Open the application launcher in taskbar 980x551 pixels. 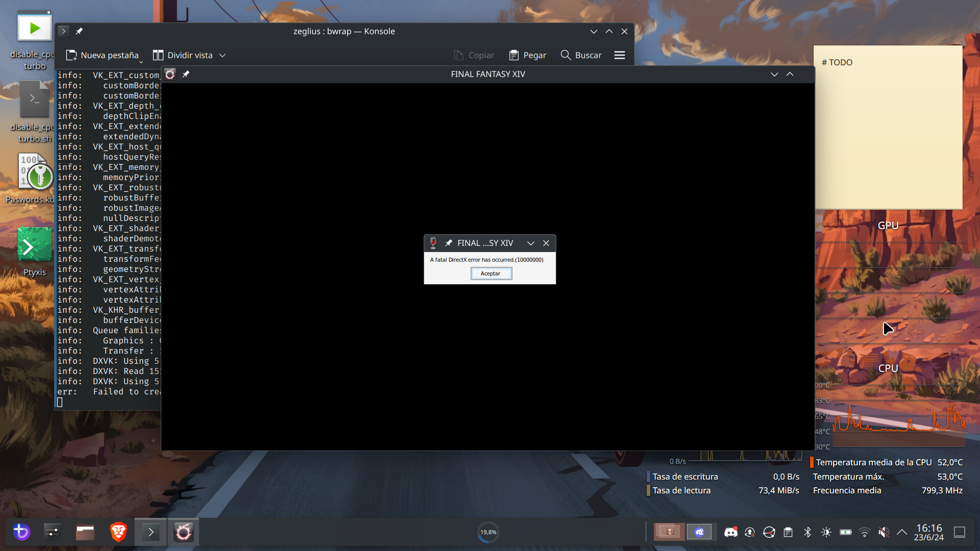[21, 532]
